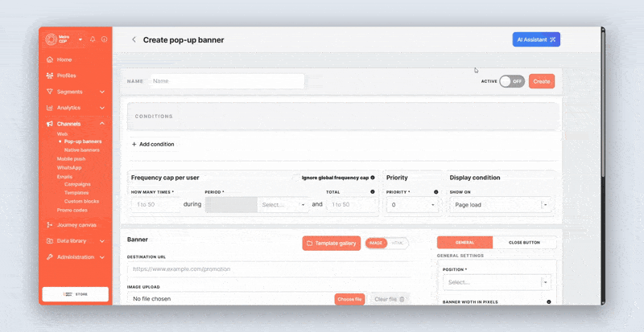The image size is (644, 332).
Task: Open Promo codes in the sidebar
Action: pos(72,210)
